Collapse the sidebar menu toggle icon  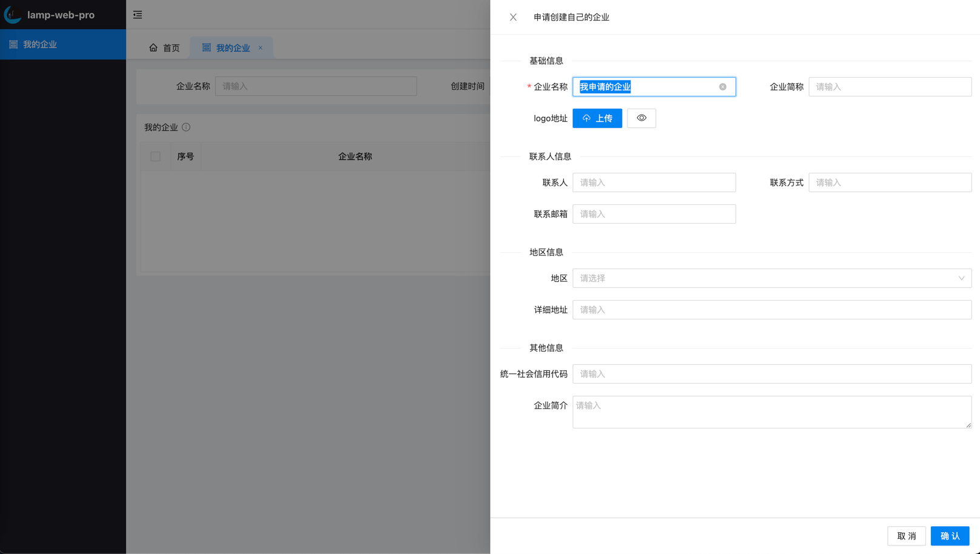coord(137,15)
